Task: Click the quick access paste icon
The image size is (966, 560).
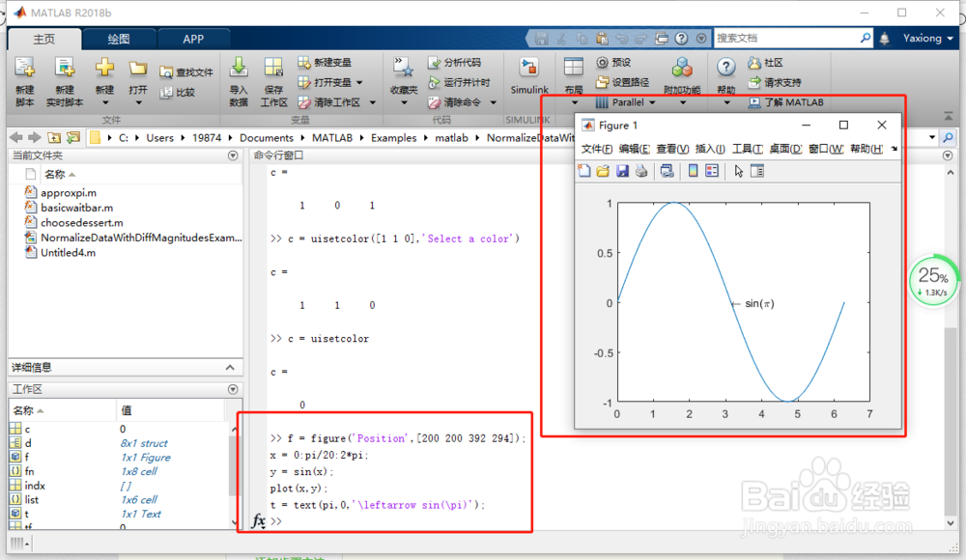Action: (x=602, y=39)
